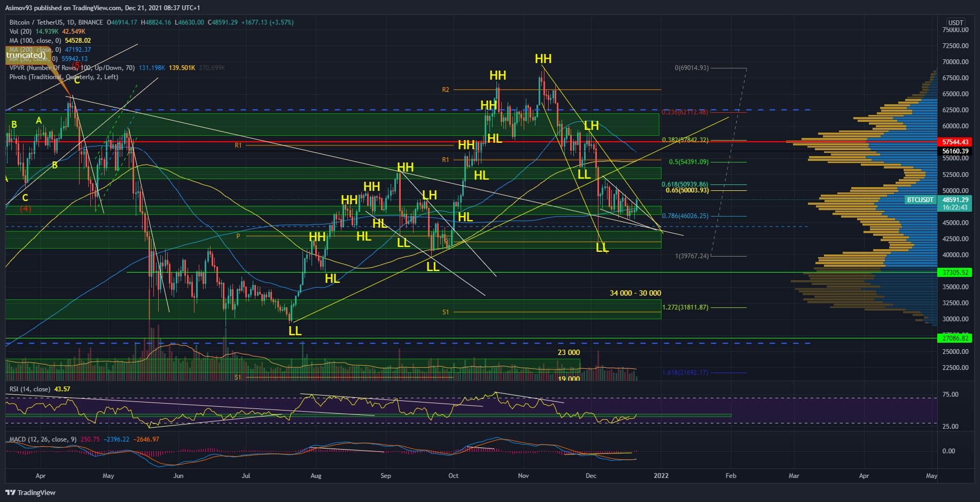Image resolution: width=980 pixels, height=502 pixels.
Task: Select the 0.786(46026.25) Fibonacci level label
Action: [x=685, y=216]
